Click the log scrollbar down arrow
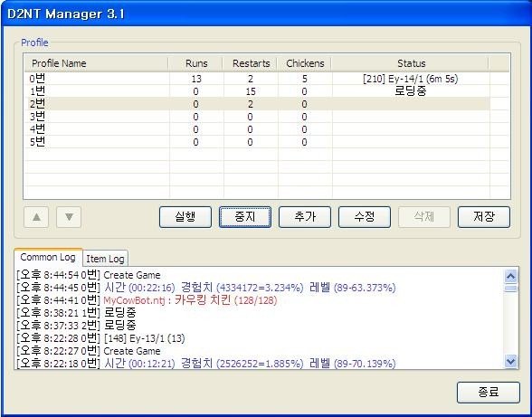532x417 pixels. tap(510, 361)
